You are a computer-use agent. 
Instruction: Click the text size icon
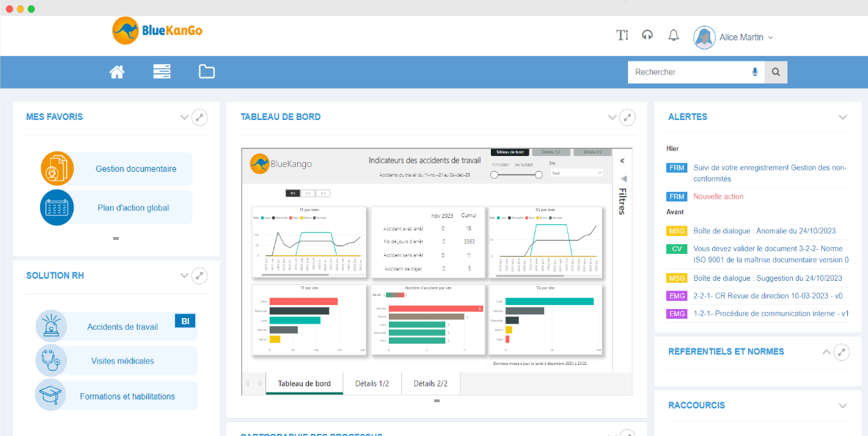click(x=623, y=35)
